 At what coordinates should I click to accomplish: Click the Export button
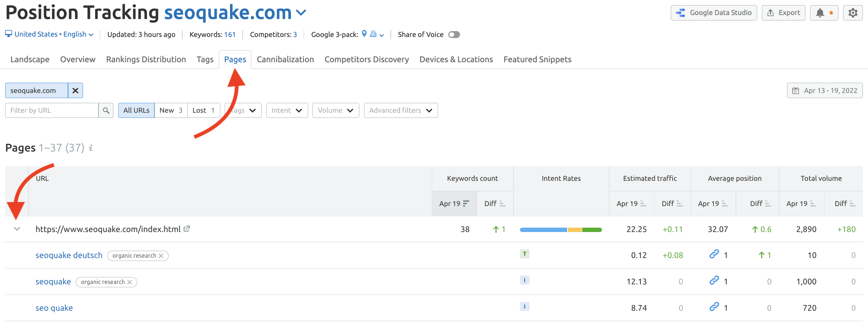784,13
